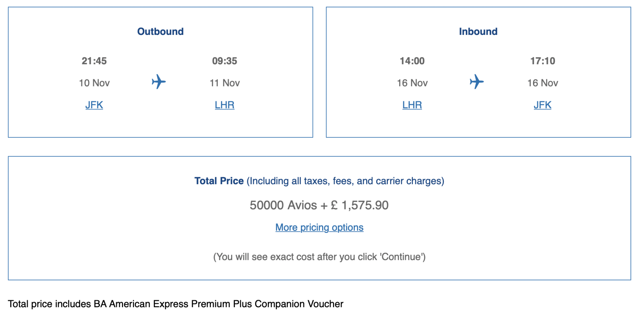Open More pricing options
This screenshot has height=317, width=644.
point(319,227)
